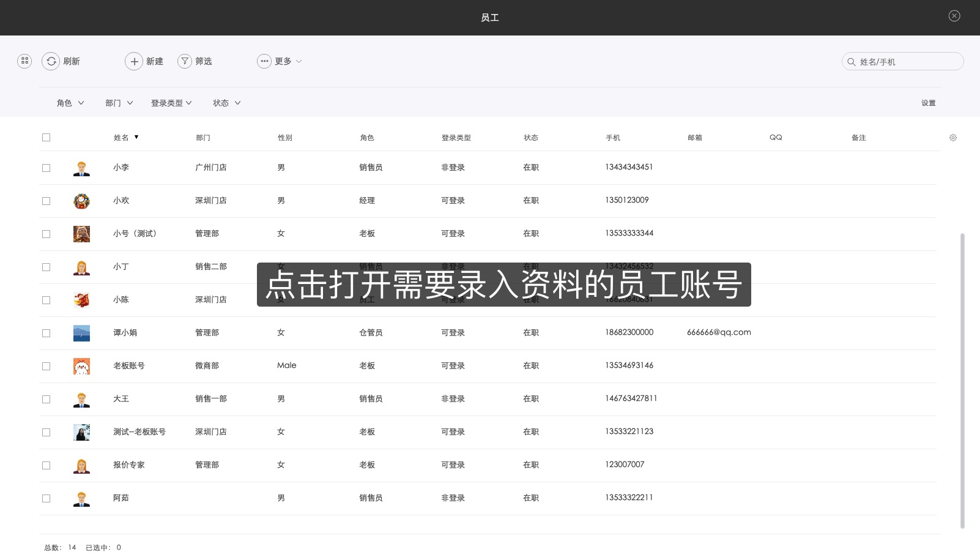Image resolution: width=980 pixels, height=560 pixels.
Task: Open the 登录类型 filter dropdown
Action: coord(171,103)
